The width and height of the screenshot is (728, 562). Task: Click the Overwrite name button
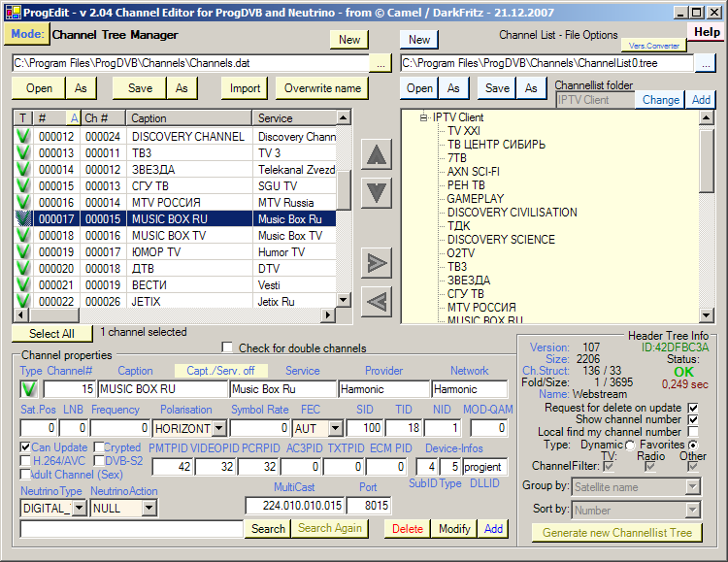point(322,88)
